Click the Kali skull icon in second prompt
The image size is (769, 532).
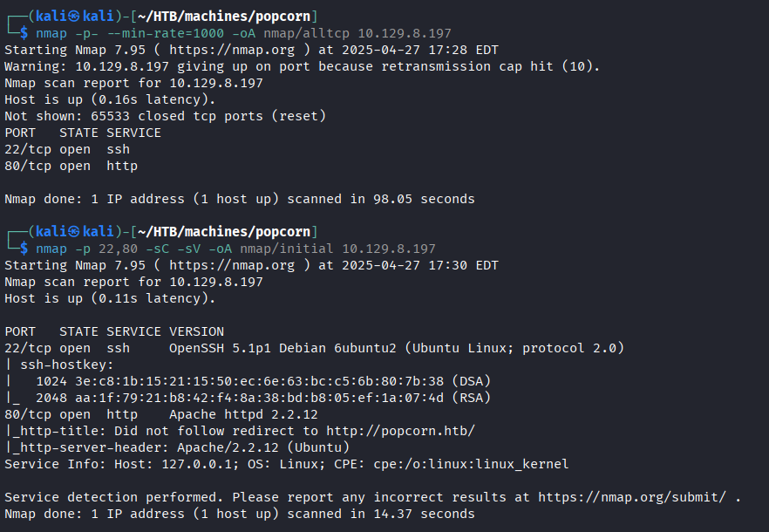(73, 231)
